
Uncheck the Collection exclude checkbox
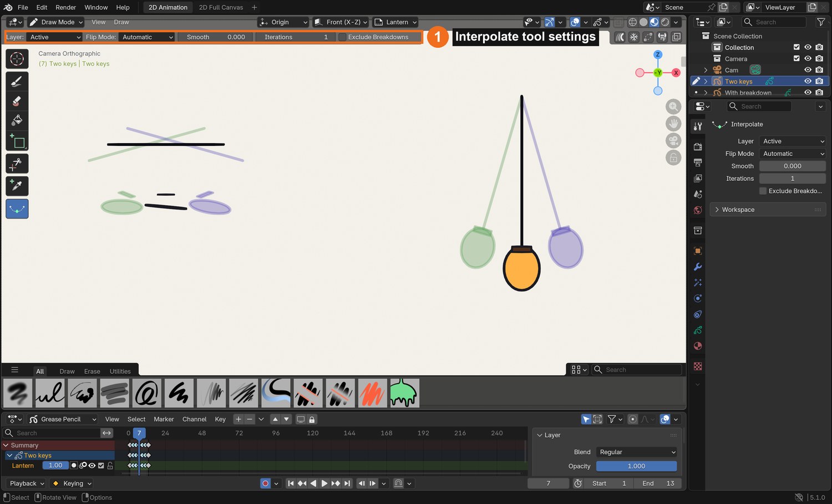(x=797, y=47)
